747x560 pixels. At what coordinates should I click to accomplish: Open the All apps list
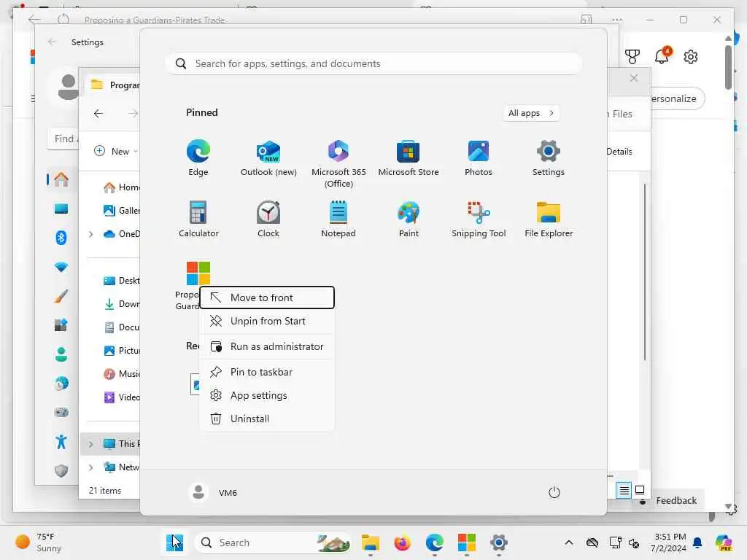point(531,113)
